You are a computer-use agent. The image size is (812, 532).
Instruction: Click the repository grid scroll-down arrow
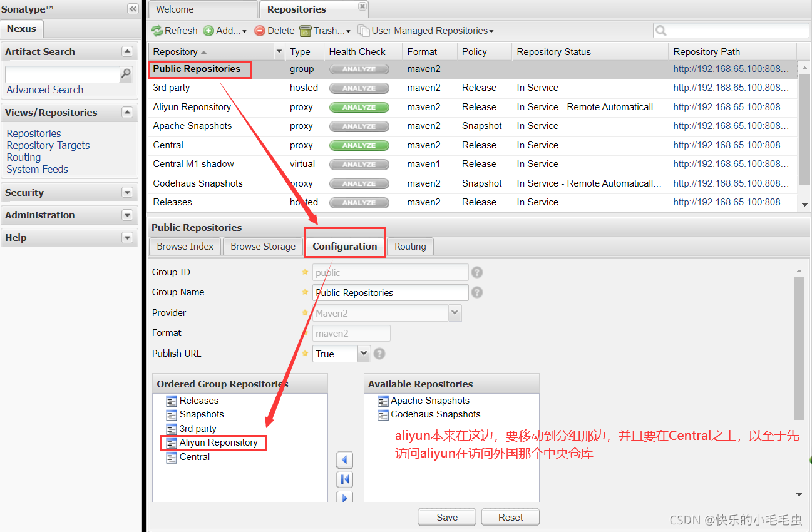point(805,205)
